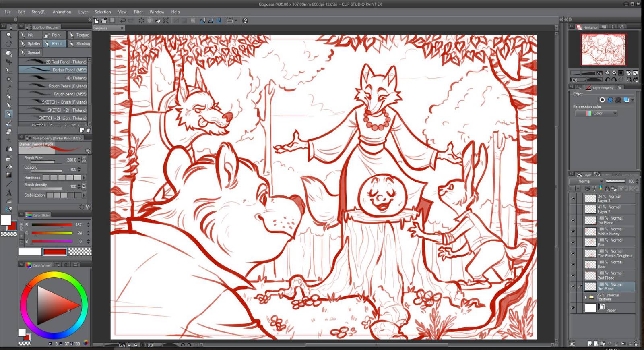Viewport: 644px width, 350px height.
Task: Open a file from command bar
Action: 104,21
